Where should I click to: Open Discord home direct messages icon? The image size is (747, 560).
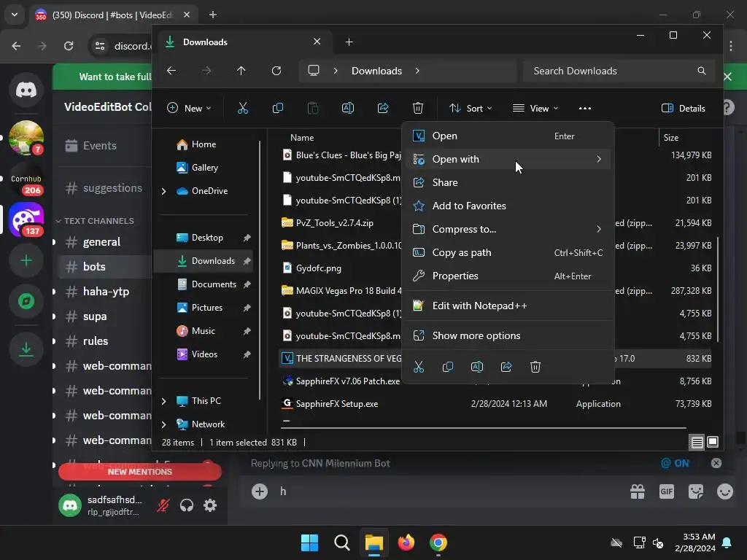[26, 90]
